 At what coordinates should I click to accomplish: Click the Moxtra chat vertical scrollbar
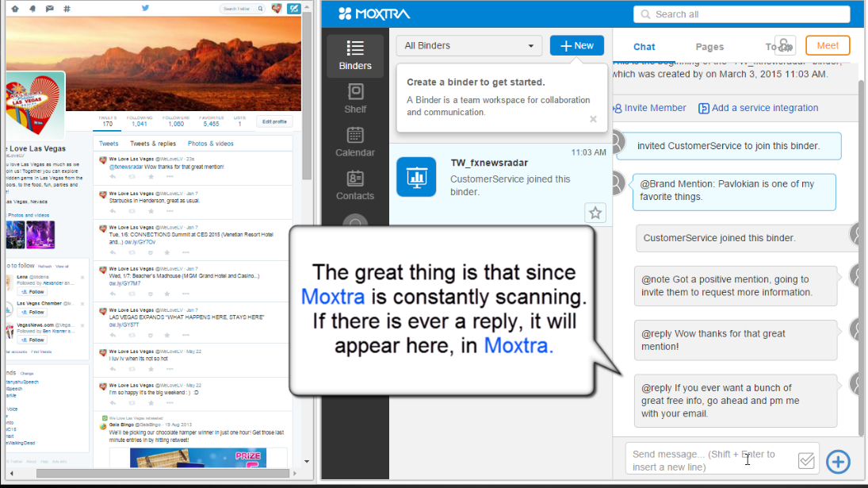tap(862, 258)
